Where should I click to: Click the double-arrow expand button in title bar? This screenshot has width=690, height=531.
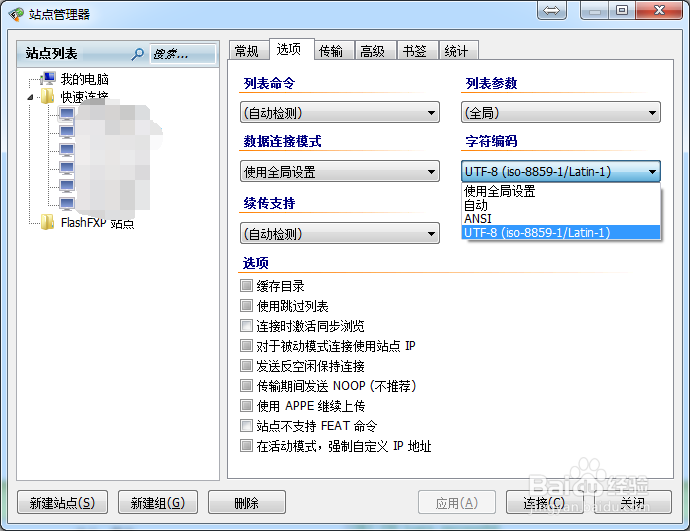pos(551,11)
